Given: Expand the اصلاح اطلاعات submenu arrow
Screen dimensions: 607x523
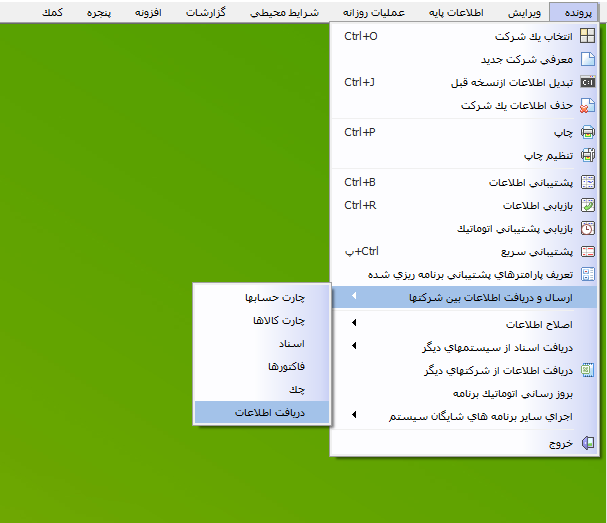Looking at the screenshot, I should [x=354, y=325].
